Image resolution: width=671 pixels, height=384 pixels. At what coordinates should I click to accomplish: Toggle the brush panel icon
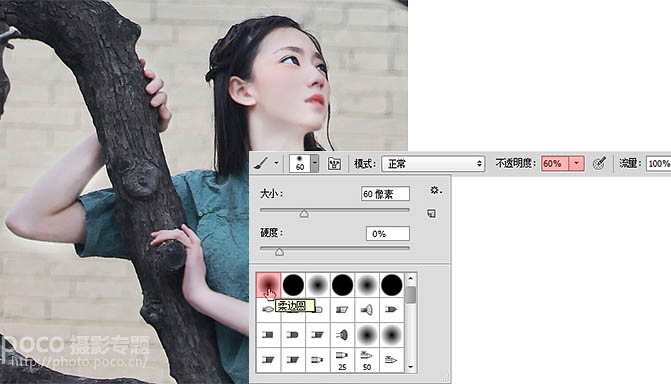click(334, 164)
